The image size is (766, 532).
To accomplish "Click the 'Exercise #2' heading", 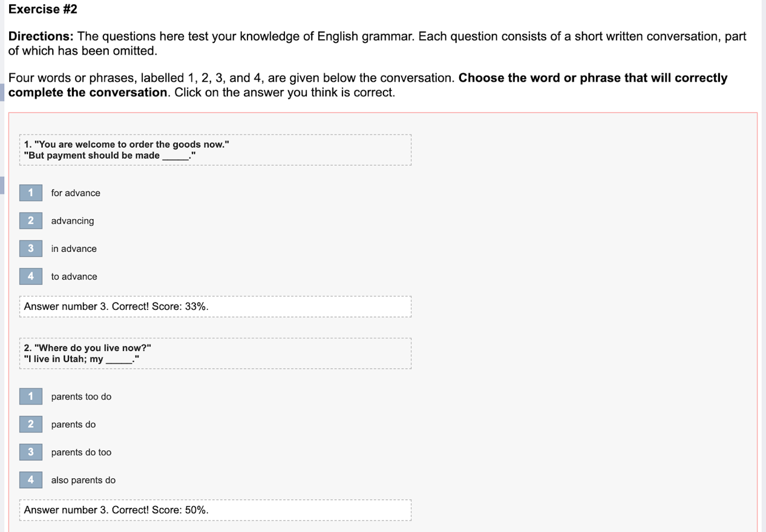I will click(43, 9).
